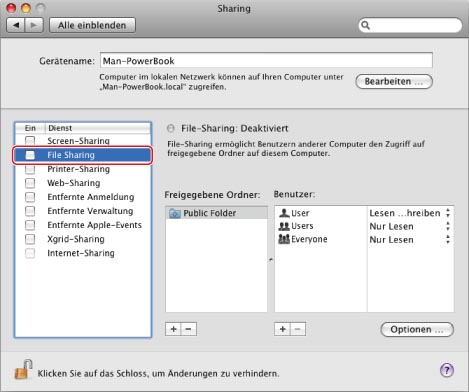The image size is (469, 392).
Task: Select Entfernte Verwaltung service label
Action: point(90,211)
